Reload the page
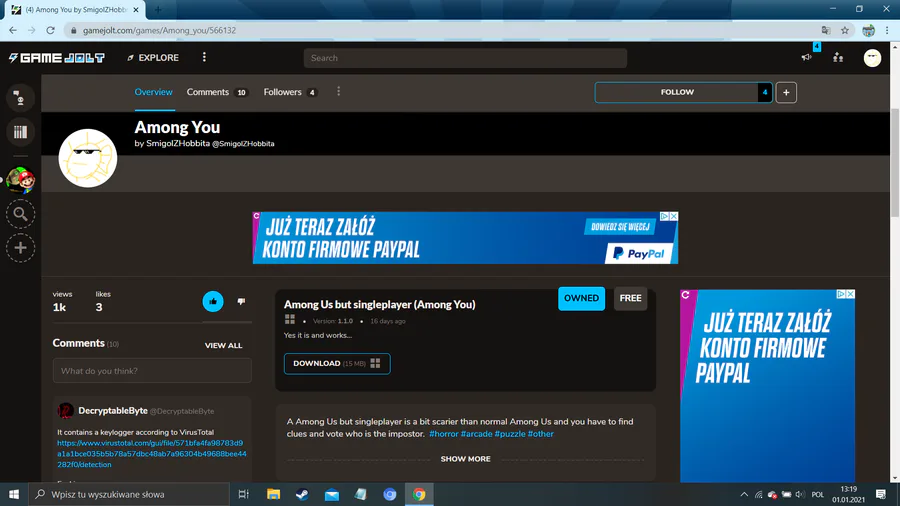900x506 pixels. click(x=51, y=30)
